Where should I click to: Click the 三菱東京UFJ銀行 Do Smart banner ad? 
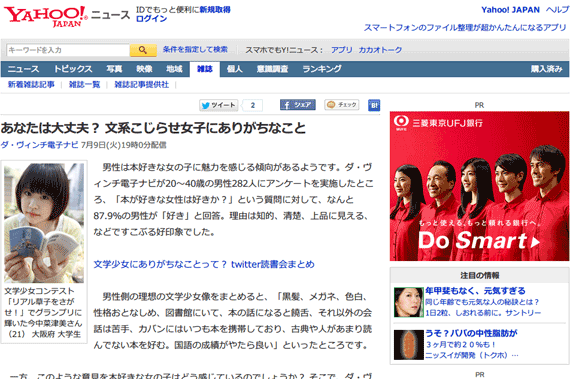tap(479, 186)
